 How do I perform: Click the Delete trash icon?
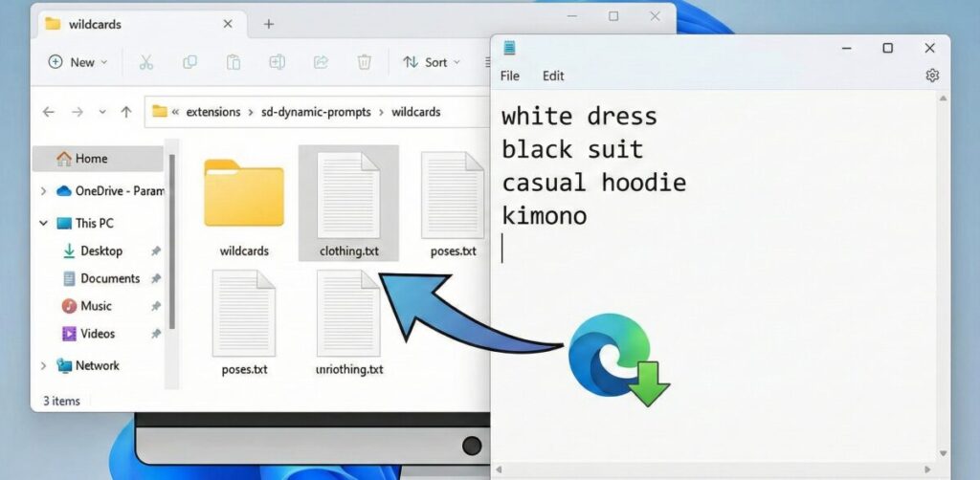click(x=364, y=62)
